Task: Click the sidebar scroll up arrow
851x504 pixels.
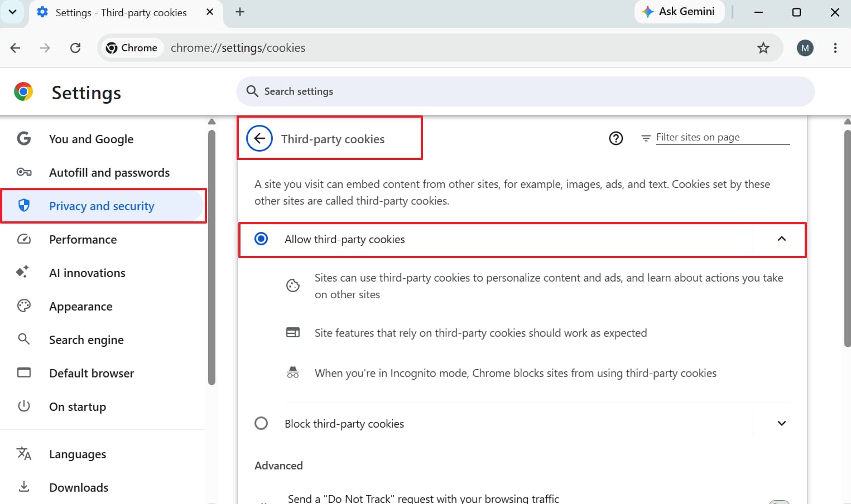Action: coord(211,122)
